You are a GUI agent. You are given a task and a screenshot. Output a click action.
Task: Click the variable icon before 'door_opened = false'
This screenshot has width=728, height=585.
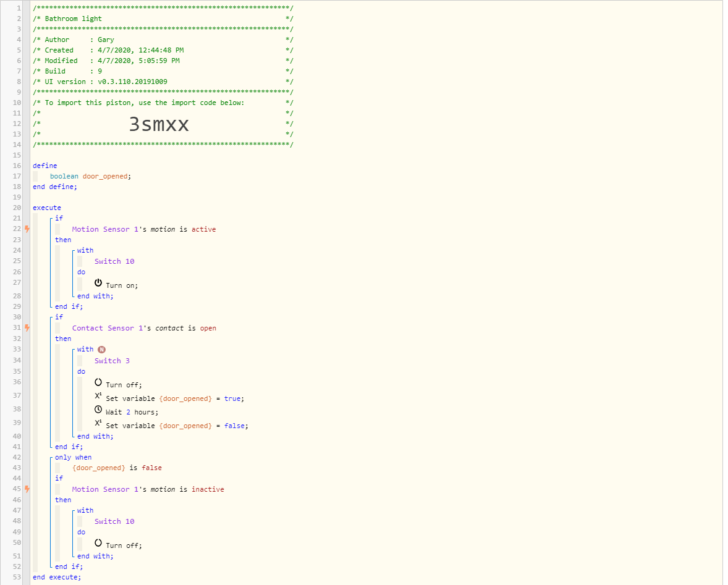(98, 423)
